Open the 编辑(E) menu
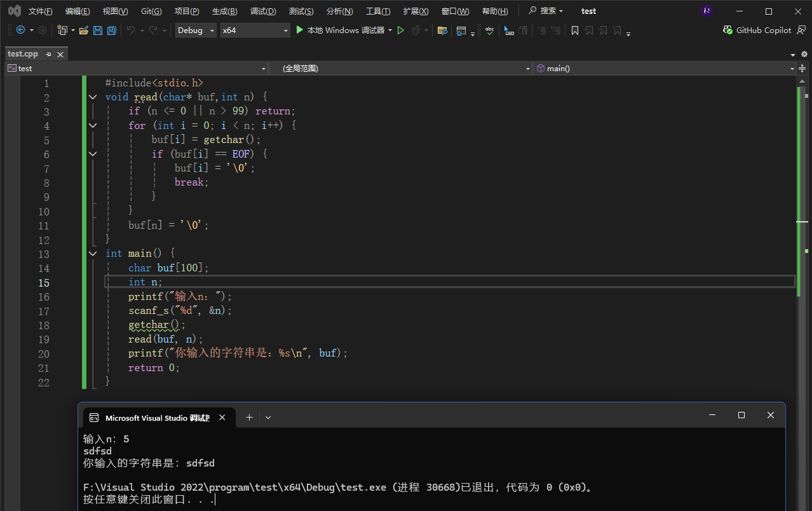812x511 pixels. coord(78,11)
